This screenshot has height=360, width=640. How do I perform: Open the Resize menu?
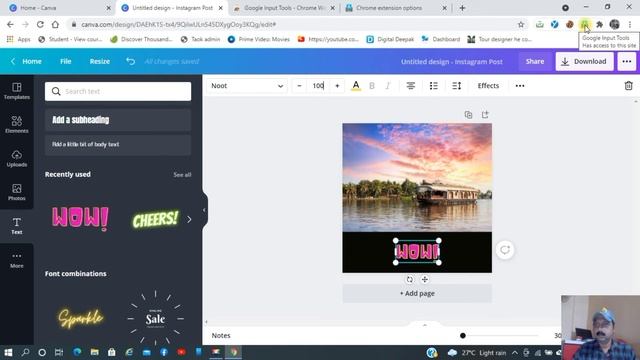[x=100, y=61]
